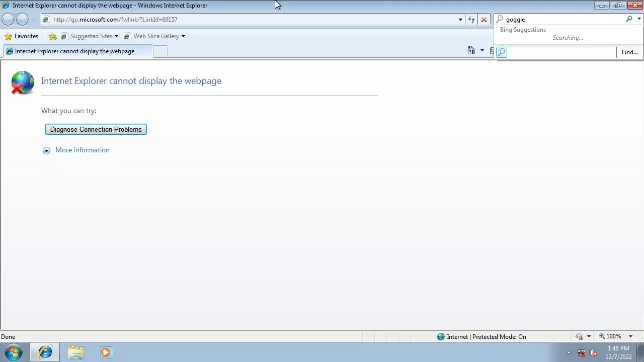Click the Web Slice Gallery page icon
This screenshot has width=644, height=362.
pyautogui.click(x=127, y=36)
